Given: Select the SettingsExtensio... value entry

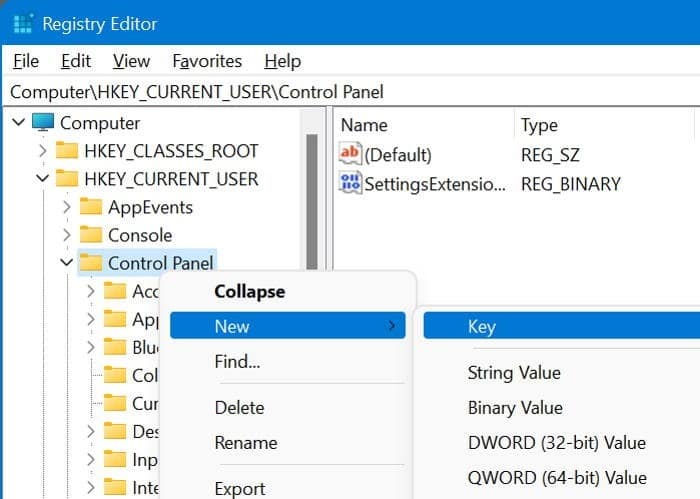Looking at the screenshot, I should [435, 184].
